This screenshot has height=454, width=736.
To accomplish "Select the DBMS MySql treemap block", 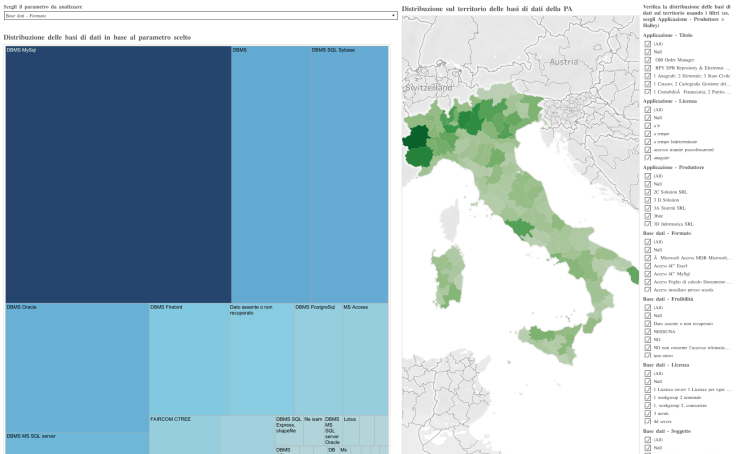I will point(118,174).
